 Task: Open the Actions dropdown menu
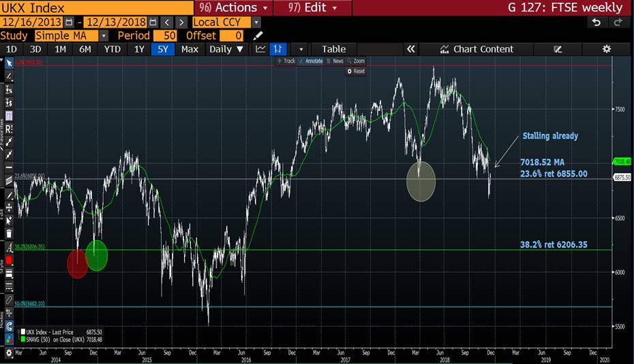(234, 7)
